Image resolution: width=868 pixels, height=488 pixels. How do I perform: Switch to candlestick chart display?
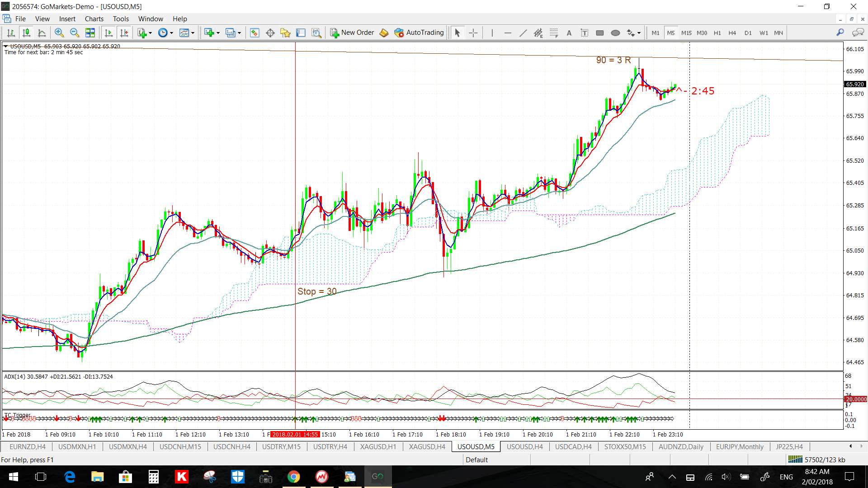(x=26, y=33)
